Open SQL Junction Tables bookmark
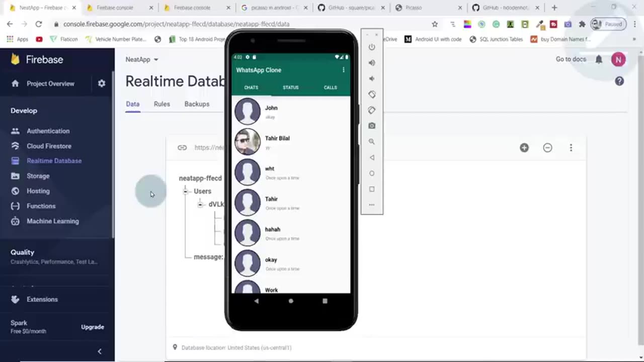644x362 pixels. 496,39
